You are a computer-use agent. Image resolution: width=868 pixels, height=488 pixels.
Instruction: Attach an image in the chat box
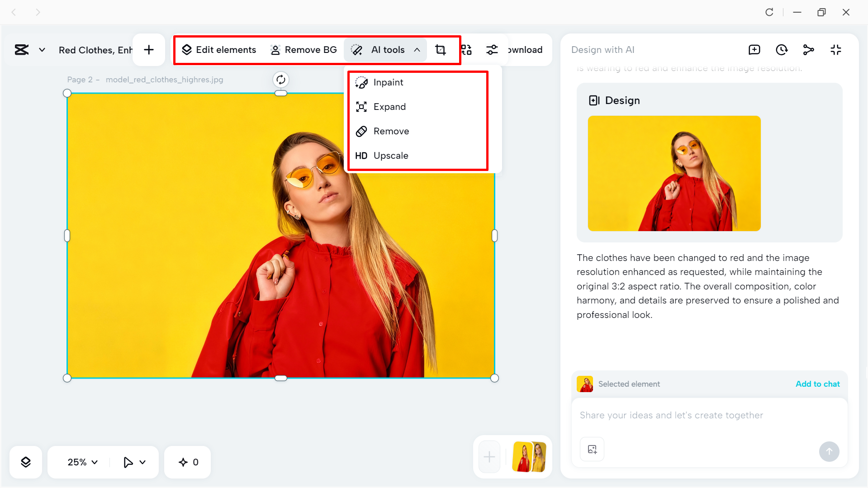tap(592, 449)
